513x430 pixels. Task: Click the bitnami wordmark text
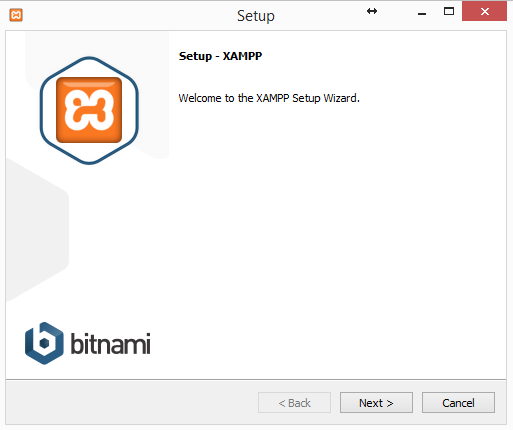110,343
